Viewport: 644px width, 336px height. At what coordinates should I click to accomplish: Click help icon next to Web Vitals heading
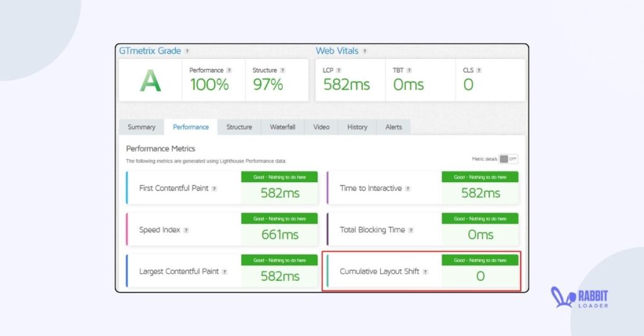pyautogui.click(x=365, y=51)
